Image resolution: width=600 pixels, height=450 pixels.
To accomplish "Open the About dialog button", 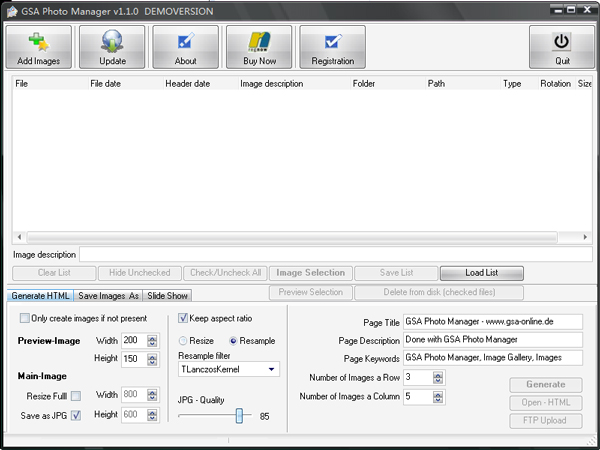I will point(186,47).
